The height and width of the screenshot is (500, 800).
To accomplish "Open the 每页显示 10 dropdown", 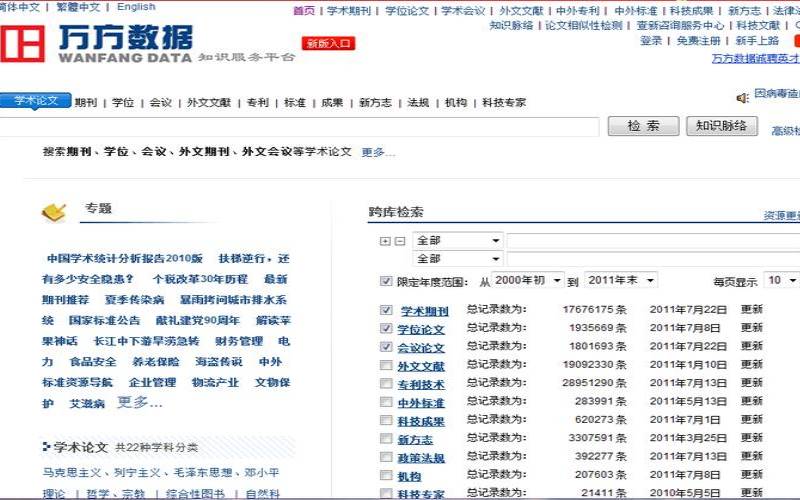I will [782, 280].
